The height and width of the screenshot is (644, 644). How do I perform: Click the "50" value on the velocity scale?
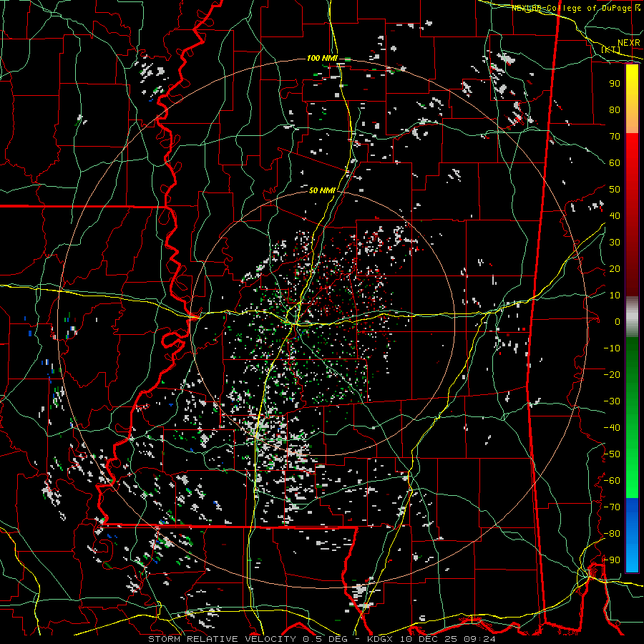(x=615, y=190)
